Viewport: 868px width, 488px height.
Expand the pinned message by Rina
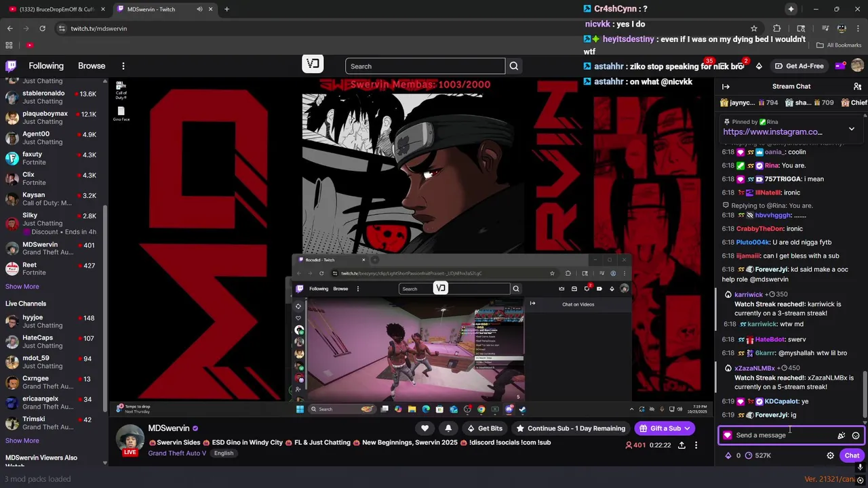coord(852,128)
